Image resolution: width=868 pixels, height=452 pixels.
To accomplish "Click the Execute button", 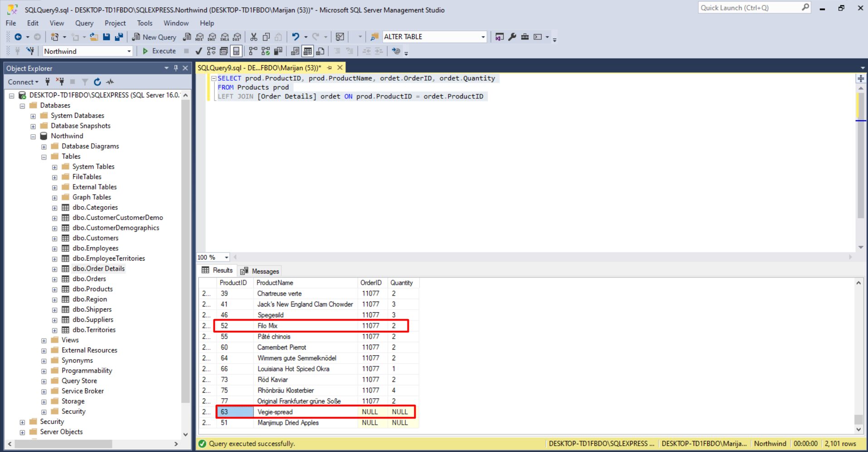I will pyautogui.click(x=159, y=51).
